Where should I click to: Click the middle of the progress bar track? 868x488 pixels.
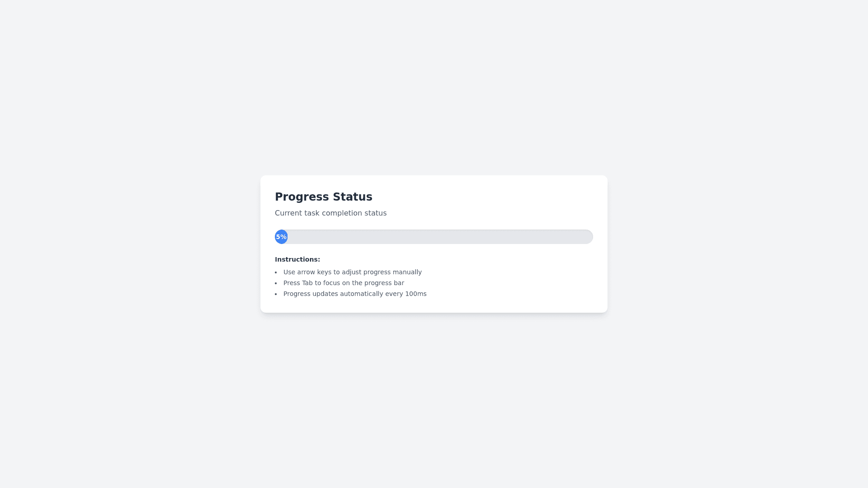[434, 237]
